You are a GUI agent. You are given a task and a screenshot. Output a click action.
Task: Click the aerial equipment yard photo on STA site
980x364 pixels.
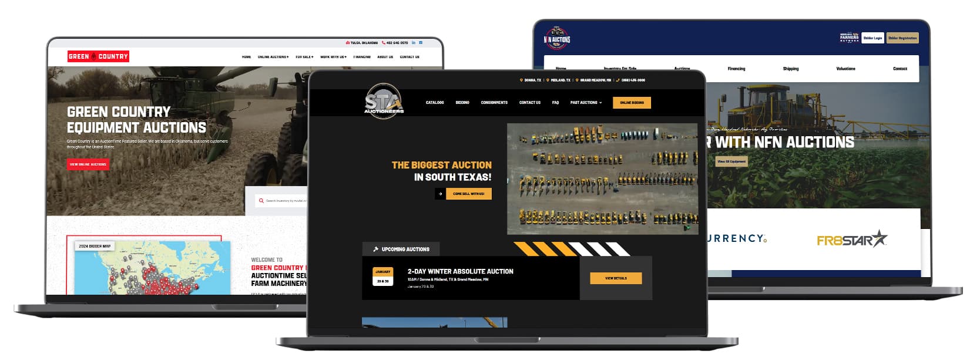[x=603, y=178]
